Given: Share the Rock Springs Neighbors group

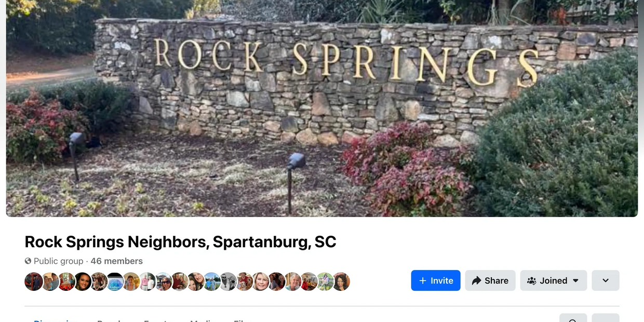Looking at the screenshot, I should [490, 280].
